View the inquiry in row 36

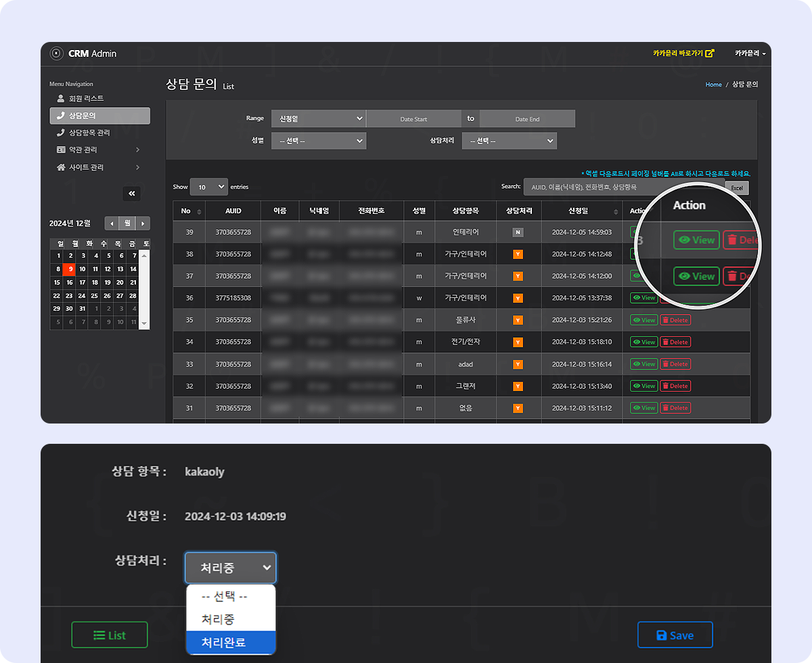tap(644, 298)
